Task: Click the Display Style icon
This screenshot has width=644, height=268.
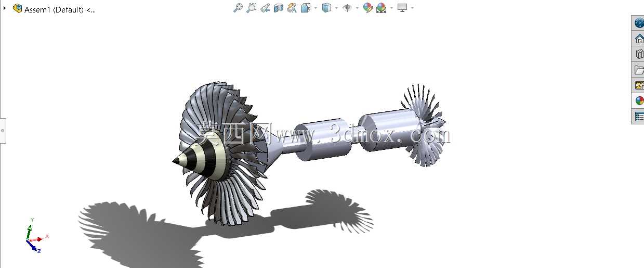Action: click(326, 8)
